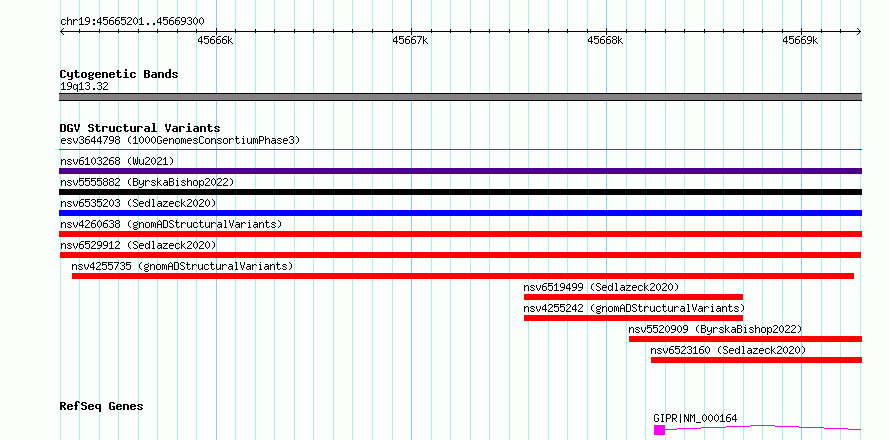Viewport: 890px width, 440px height.
Task: Click the 45669k ruler label
Action: click(x=800, y=40)
